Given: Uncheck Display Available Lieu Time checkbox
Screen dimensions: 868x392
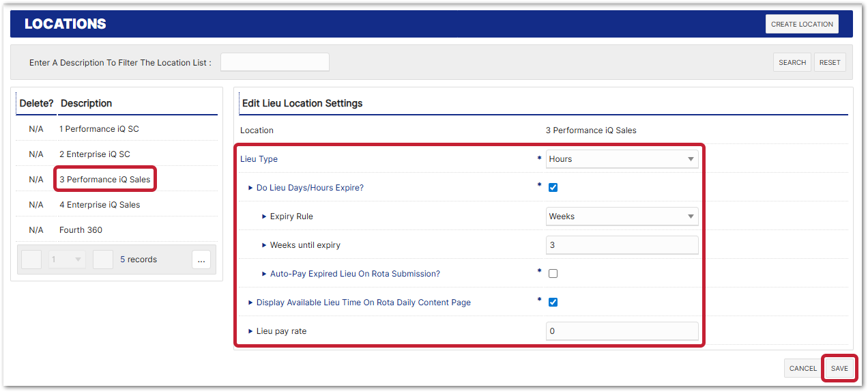Looking at the screenshot, I should pyautogui.click(x=553, y=303).
